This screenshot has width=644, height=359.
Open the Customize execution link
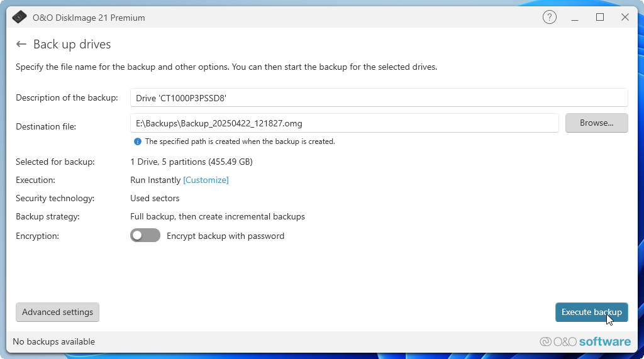tap(206, 180)
